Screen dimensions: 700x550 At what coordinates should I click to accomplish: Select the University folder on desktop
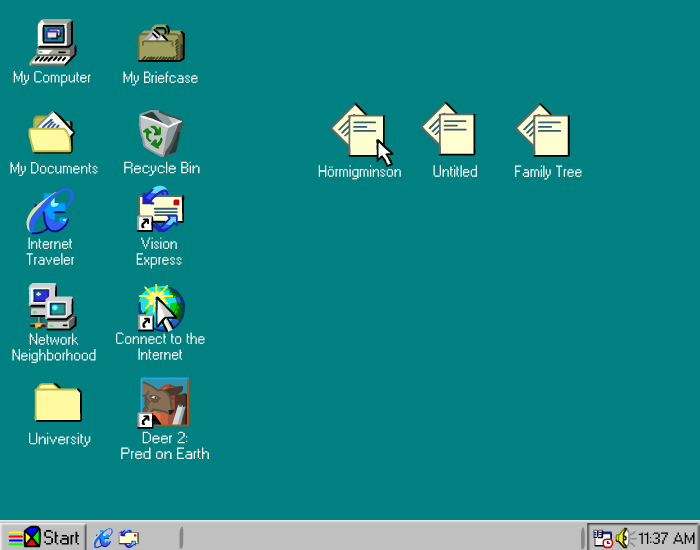(58, 403)
